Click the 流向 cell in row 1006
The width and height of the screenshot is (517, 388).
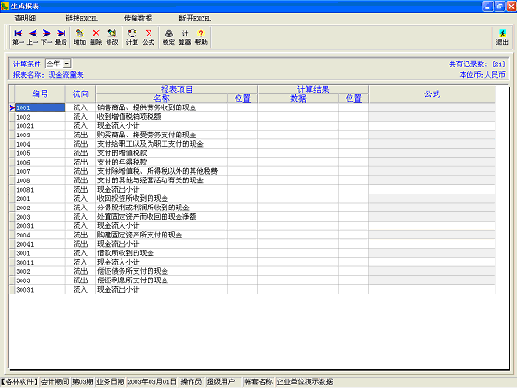click(x=80, y=162)
